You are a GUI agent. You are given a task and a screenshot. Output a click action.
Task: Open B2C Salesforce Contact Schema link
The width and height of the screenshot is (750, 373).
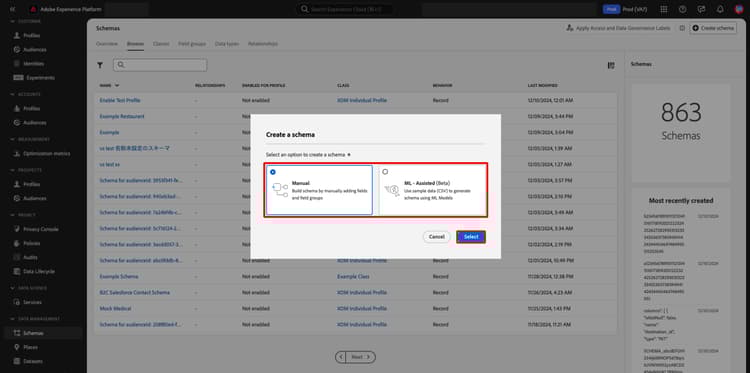134,292
